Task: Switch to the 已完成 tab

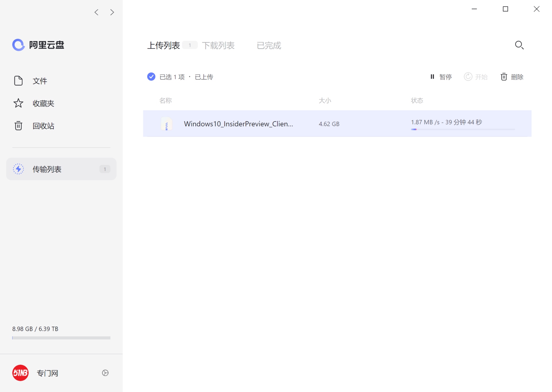Action: coord(269,45)
